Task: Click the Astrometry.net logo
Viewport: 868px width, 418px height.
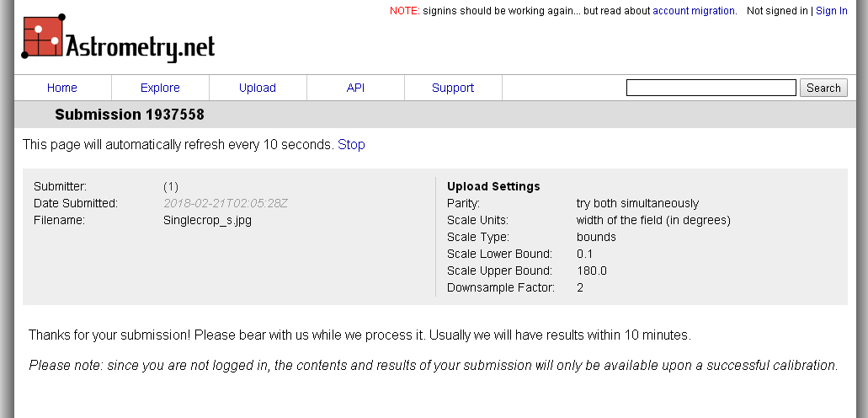Action: tap(118, 38)
